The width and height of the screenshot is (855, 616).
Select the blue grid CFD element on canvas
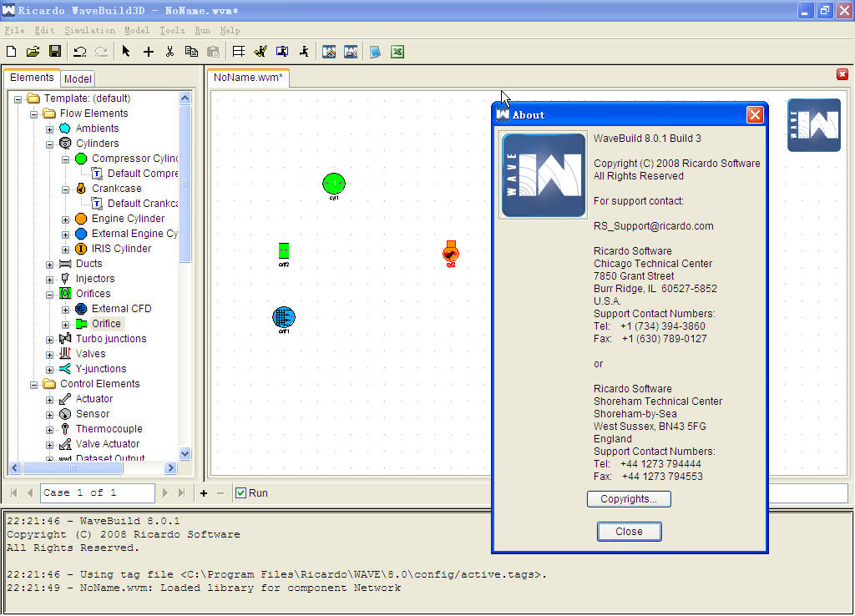(284, 316)
